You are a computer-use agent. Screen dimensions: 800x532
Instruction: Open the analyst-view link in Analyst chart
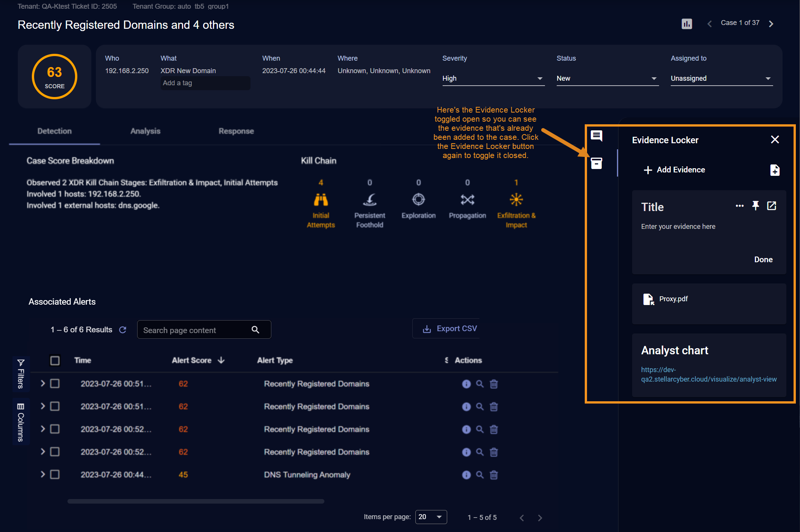point(708,374)
